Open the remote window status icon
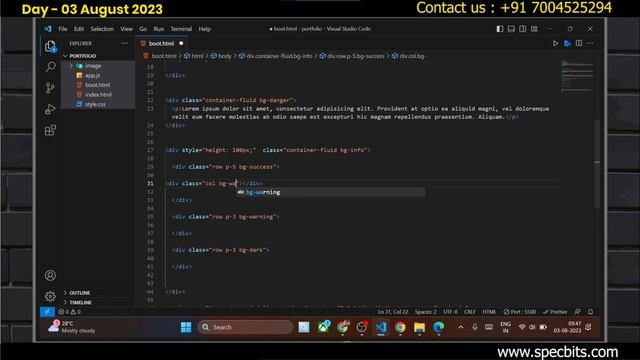The width and height of the screenshot is (640, 360). 47,311
